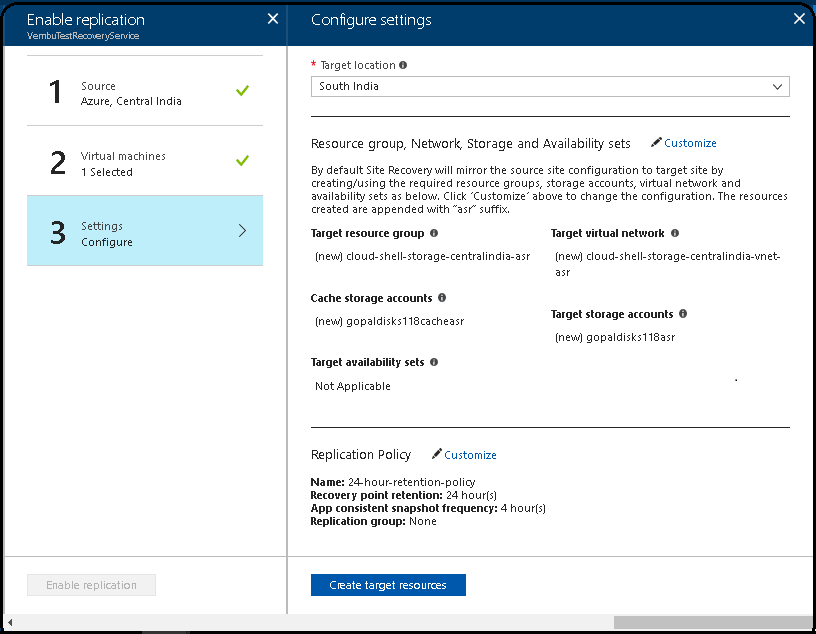Viewport: 816px width, 634px height.
Task: Click the Recovery point retention 24 hour(s) line
Action: (x=404, y=495)
